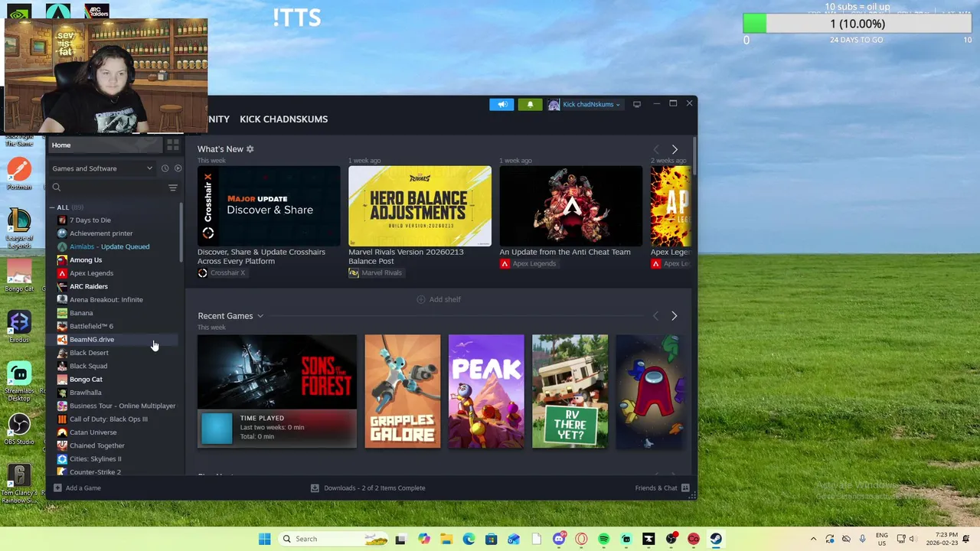
Task: Open League of Legends desktop shortcut
Action: [19, 228]
